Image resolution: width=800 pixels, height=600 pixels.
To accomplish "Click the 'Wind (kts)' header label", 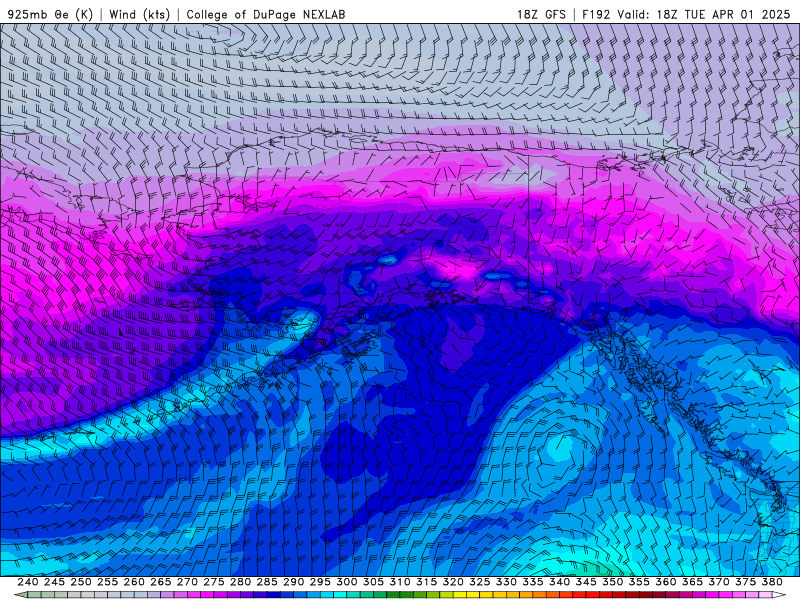I will coord(139,14).
